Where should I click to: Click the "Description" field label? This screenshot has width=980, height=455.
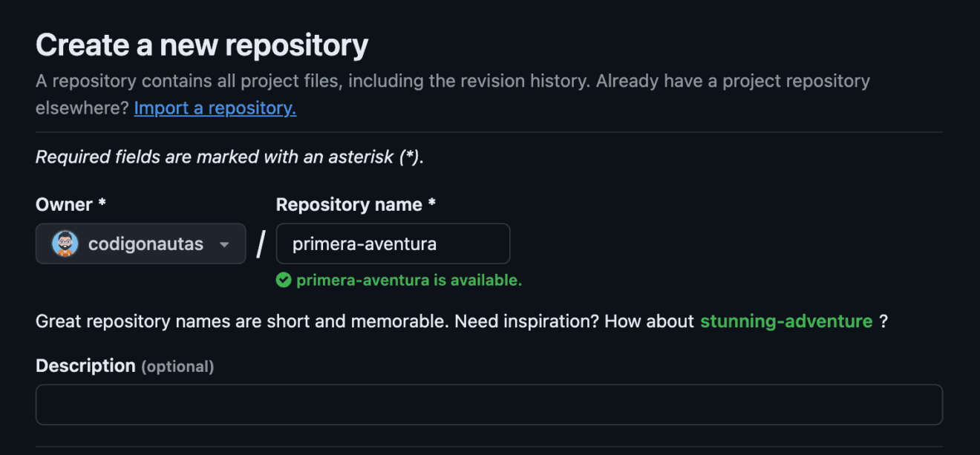click(85, 366)
